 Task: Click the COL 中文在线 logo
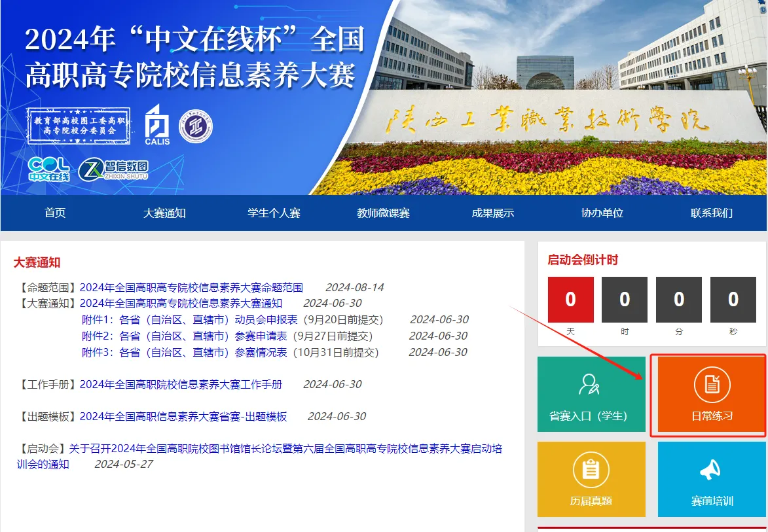click(48, 169)
